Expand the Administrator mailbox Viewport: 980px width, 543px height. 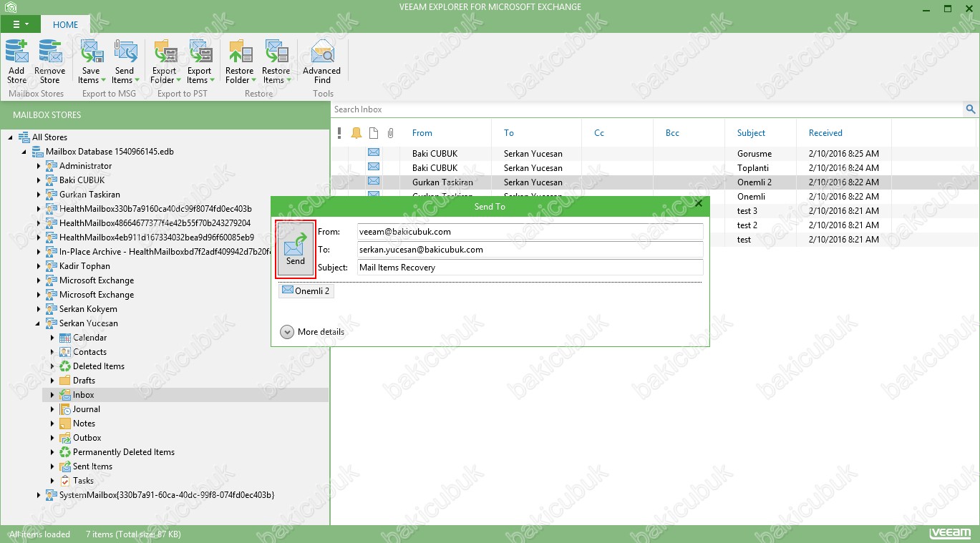click(x=39, y=166)
